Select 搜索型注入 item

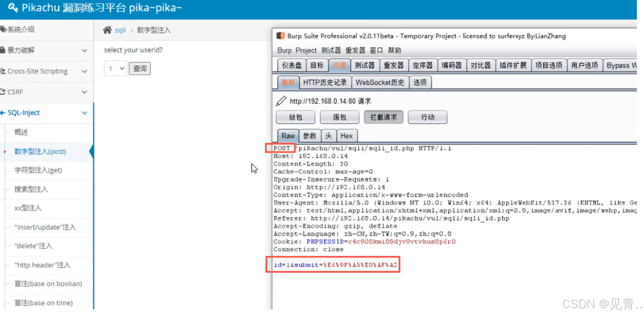(x=31, y=189)
